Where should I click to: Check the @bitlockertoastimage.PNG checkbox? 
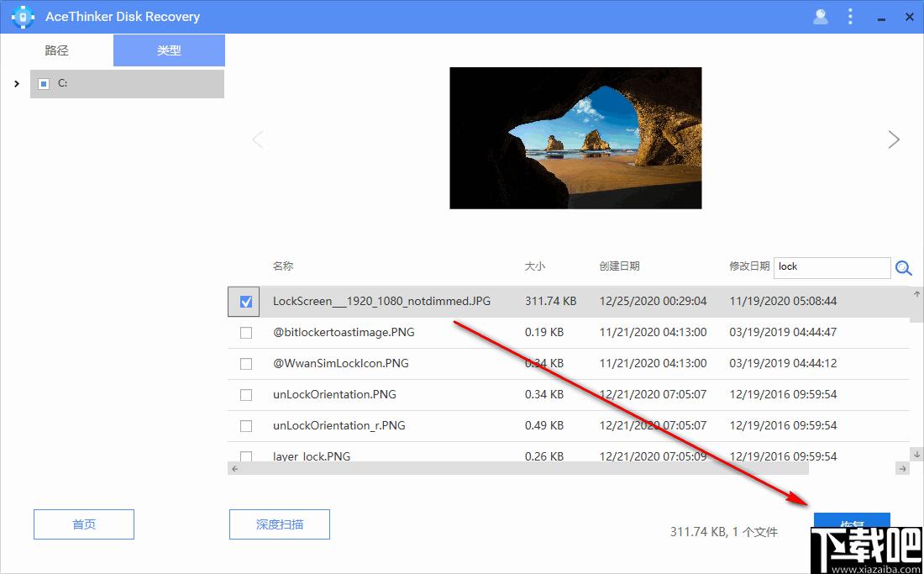(246, 333)
